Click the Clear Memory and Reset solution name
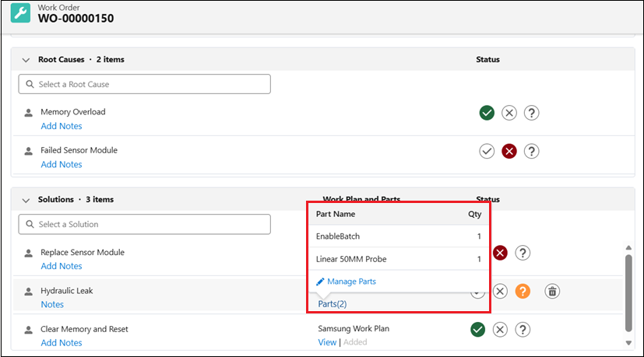This screenshot has width=644, height=357. click(x=84, y=329)
